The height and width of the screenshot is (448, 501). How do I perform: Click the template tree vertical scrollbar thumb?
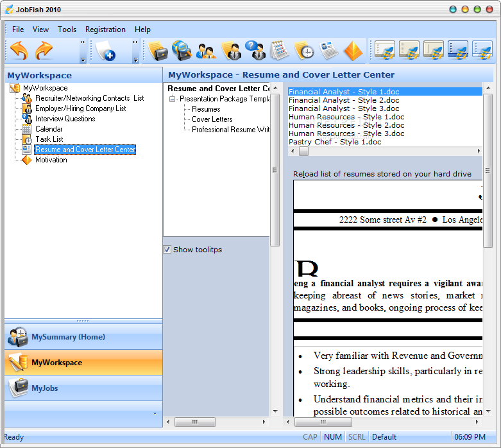click(275, 170)
